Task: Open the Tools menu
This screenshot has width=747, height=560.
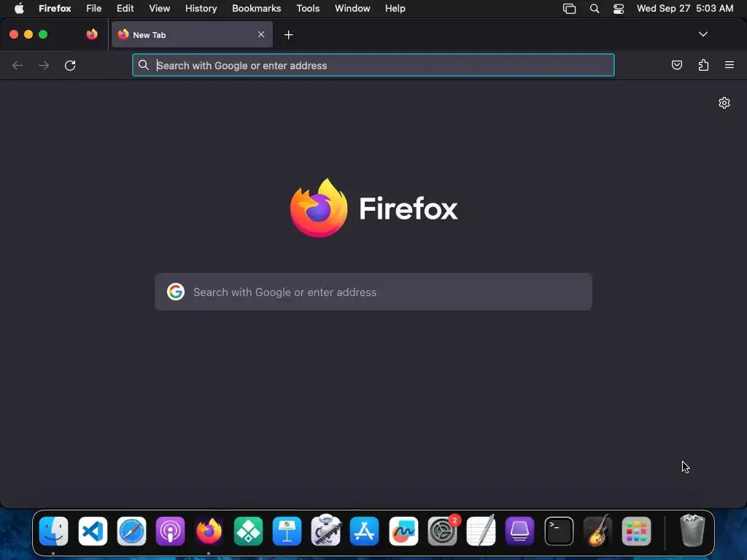Action: (308, 9)
